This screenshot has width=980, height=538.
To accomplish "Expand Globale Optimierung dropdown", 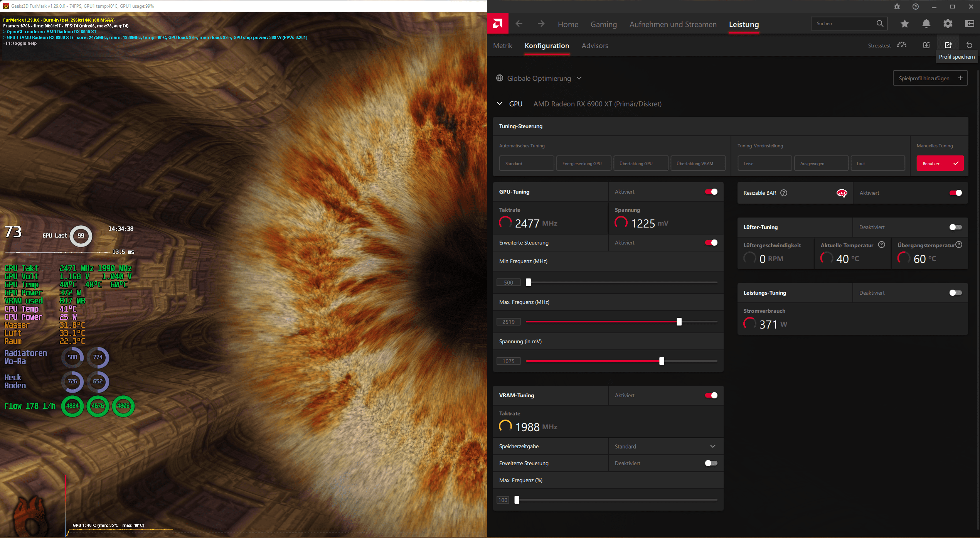I will (579, 78).
